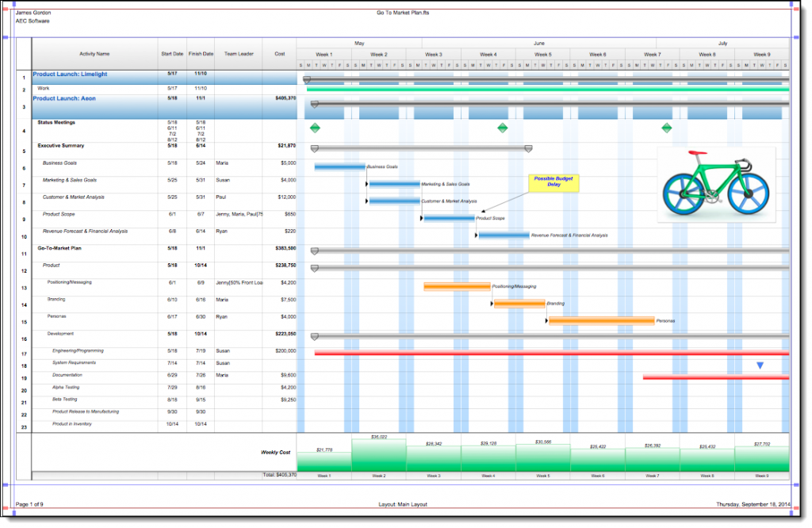812x528 pixels.
Task: Select the orange Personas task bar
Action: click(x=601, y=320)
